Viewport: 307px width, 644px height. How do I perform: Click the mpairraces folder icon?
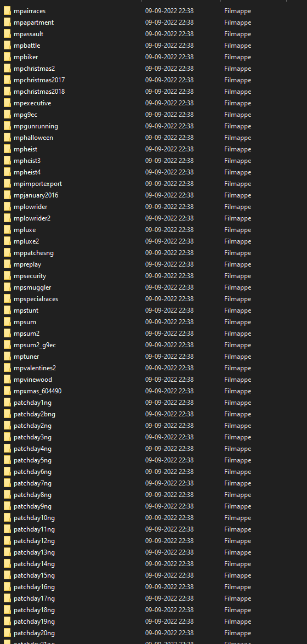[7, 11]
